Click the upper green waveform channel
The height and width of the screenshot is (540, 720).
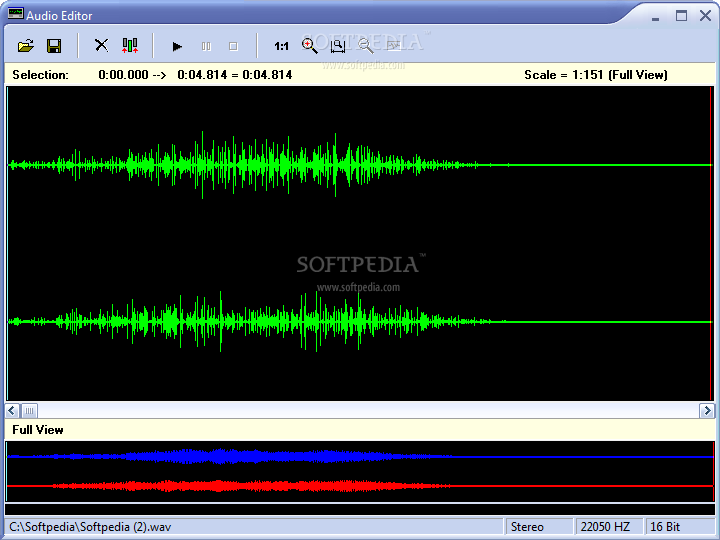coord(360,164)
